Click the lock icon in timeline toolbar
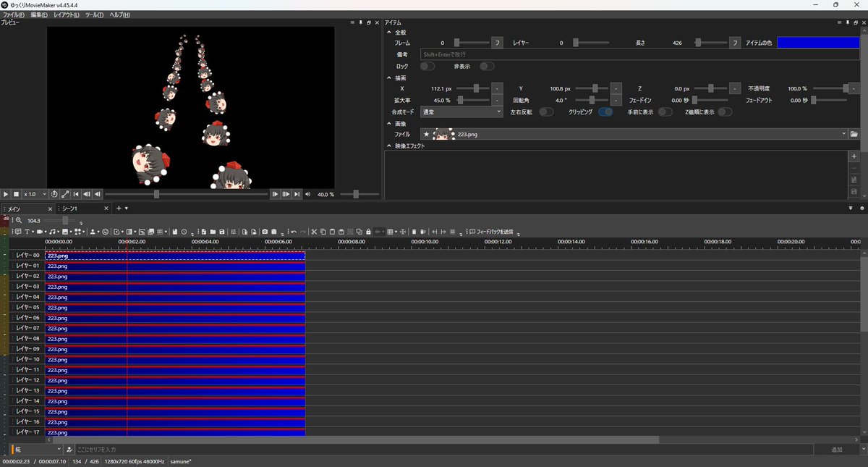This screenshot has height=467, width=868. [368, 232]
